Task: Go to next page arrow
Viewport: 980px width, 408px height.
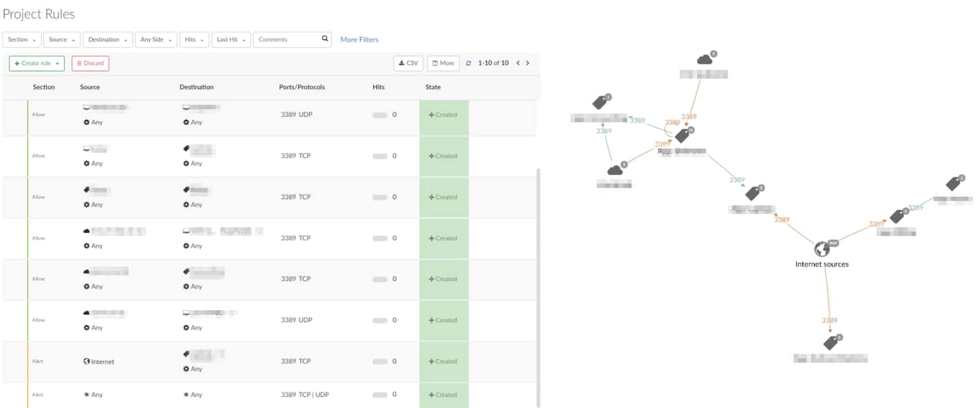Action: pyautogui.click(x=527, y=63)
